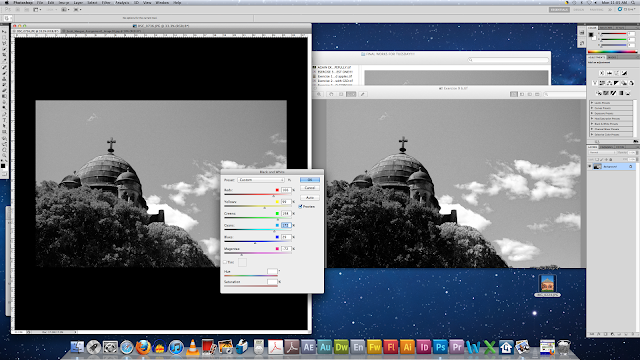Image resolution: width=640 pixels, height=360 pixels.
Task: Add an Invert adjustment layer
Action: pyautogui.click(x=599, y=93)
